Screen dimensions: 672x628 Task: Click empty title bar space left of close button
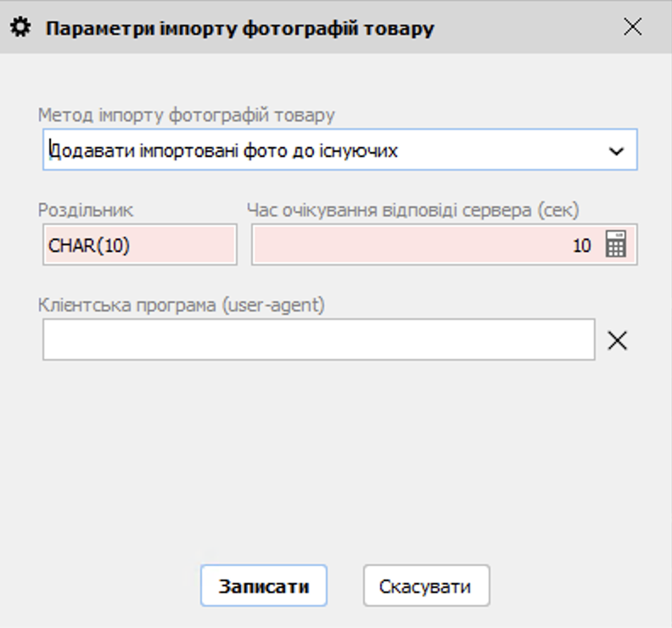[x=526, y=27]
